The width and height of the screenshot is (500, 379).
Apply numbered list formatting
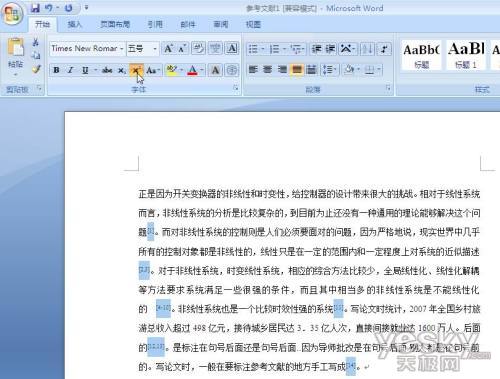[x=274, y=49]
